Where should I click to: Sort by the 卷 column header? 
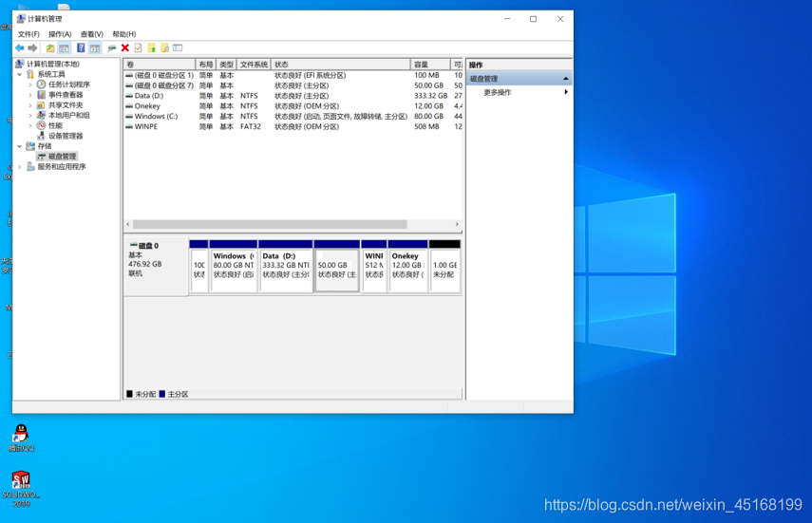point(160,65)
